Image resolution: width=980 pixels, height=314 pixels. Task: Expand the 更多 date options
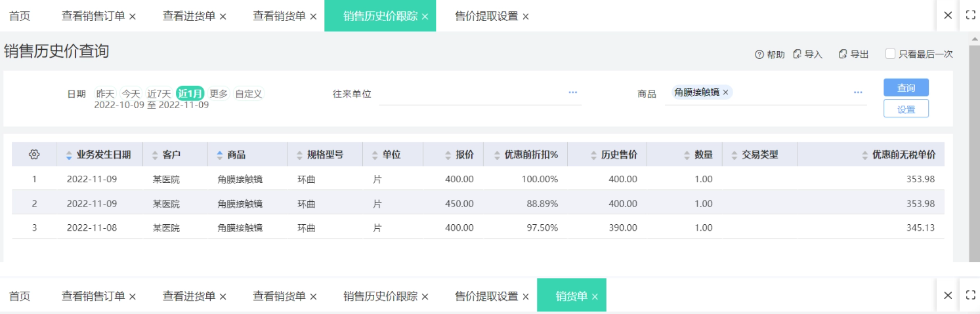click(219, 94)
